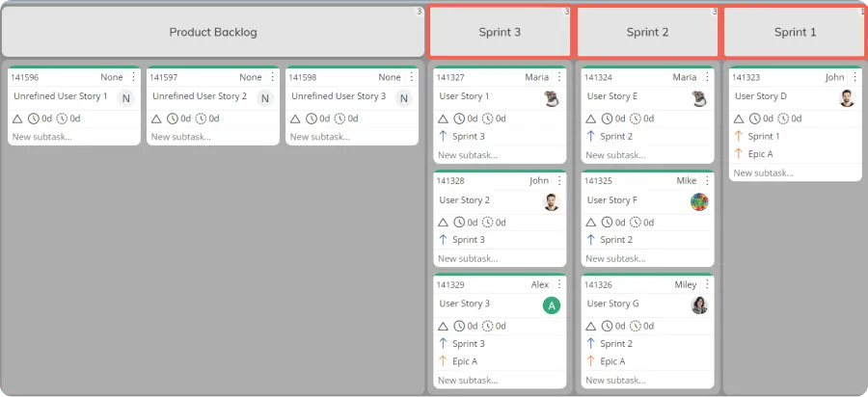868x397 pixels.
Task: Click the priority triangle icon on User Story D
Action: [x=739, y=119]
